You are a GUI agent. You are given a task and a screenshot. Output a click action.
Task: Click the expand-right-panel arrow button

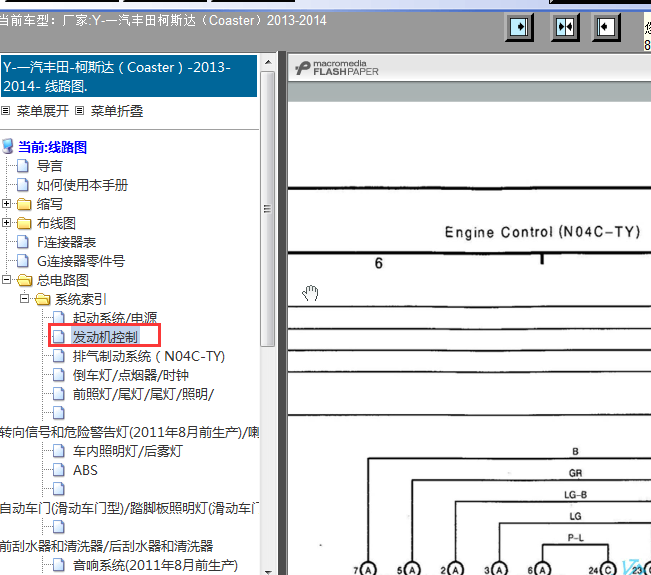[519, 27]
